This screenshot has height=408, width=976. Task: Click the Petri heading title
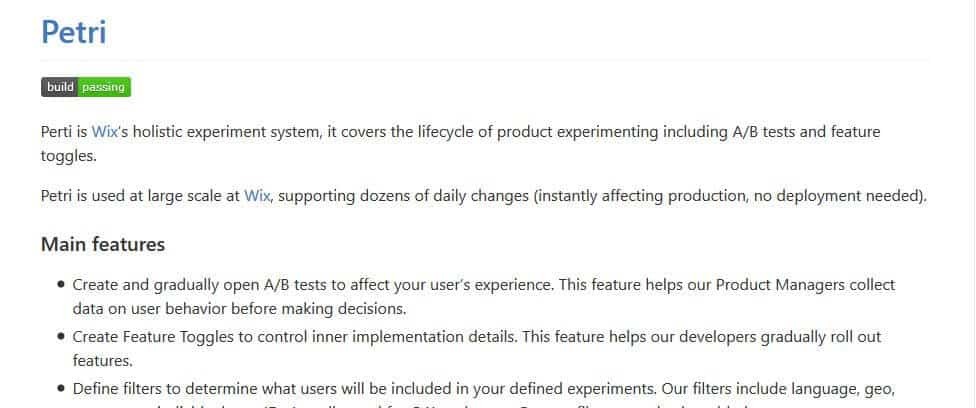[73, 31]
